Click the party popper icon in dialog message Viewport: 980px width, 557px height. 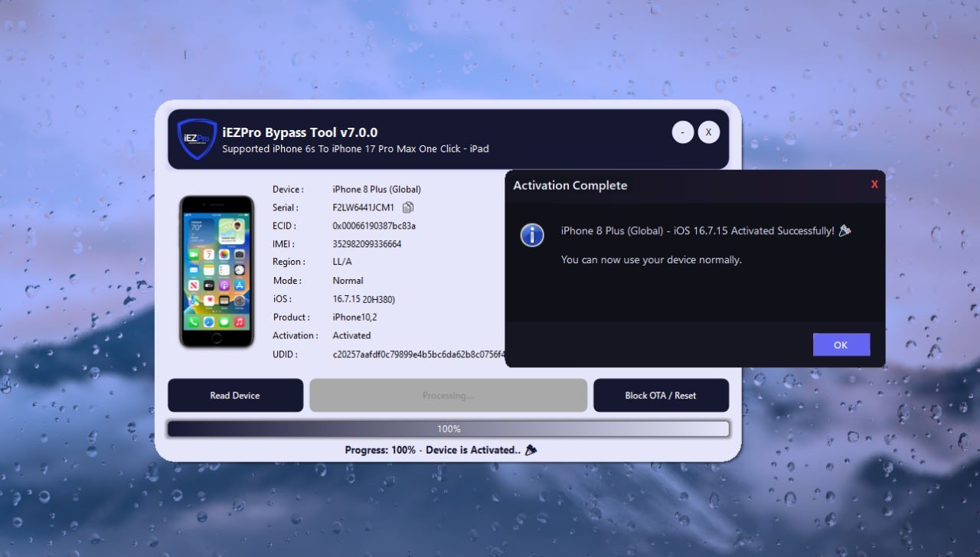[845, 230]
